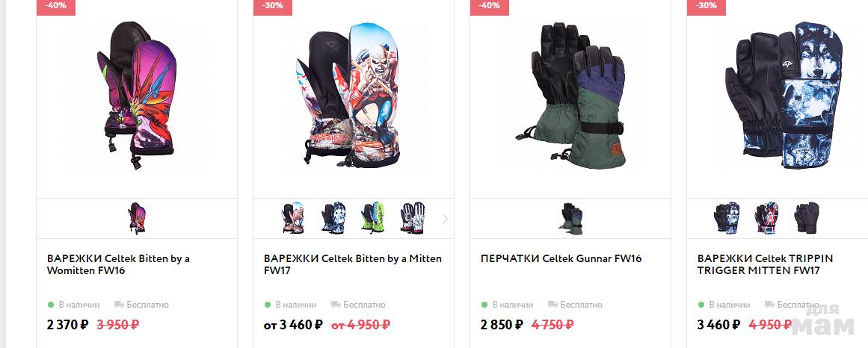Click the green Gunnar gloves product image
The width and height of the screenshot is (868, 348).
click(570, 95)
